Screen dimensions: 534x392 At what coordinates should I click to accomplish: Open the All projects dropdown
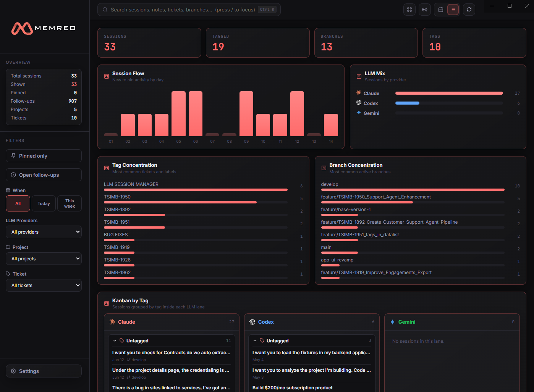44,259
